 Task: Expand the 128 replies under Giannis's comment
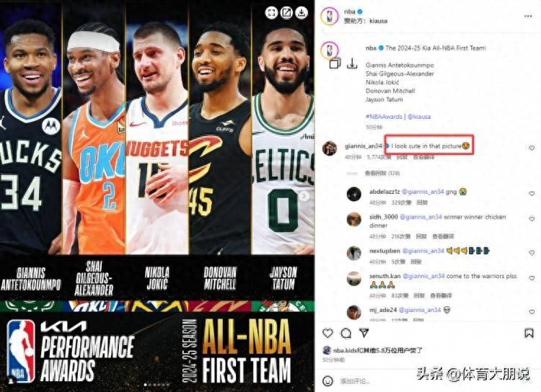tap(382, 173)
